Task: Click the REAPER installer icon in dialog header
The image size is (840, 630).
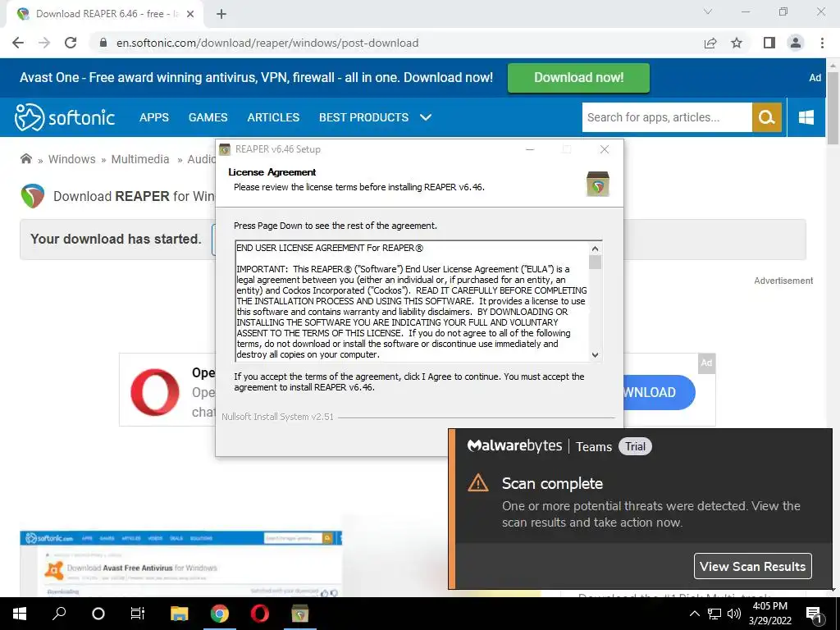Action: click(598, 184)
